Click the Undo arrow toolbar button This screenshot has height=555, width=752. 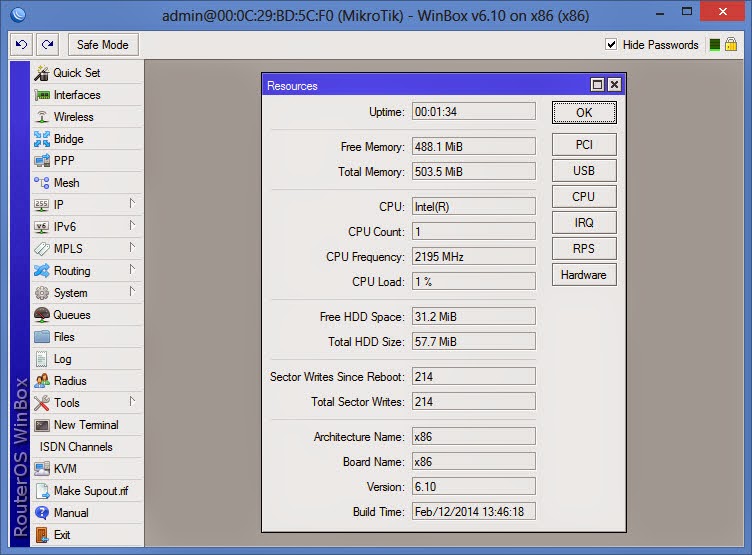coord(22,45)
